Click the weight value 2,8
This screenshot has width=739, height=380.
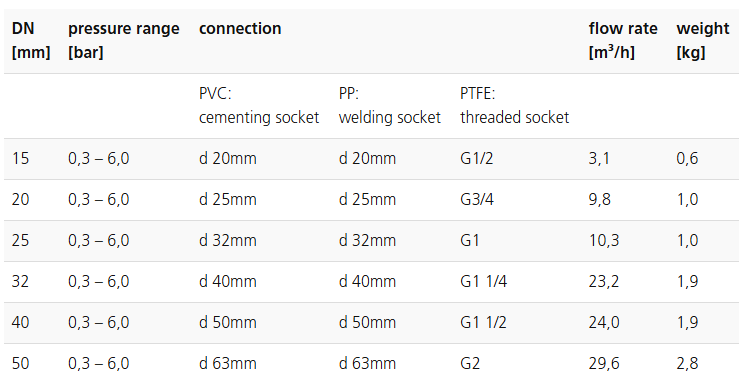[x=687, y=363]
